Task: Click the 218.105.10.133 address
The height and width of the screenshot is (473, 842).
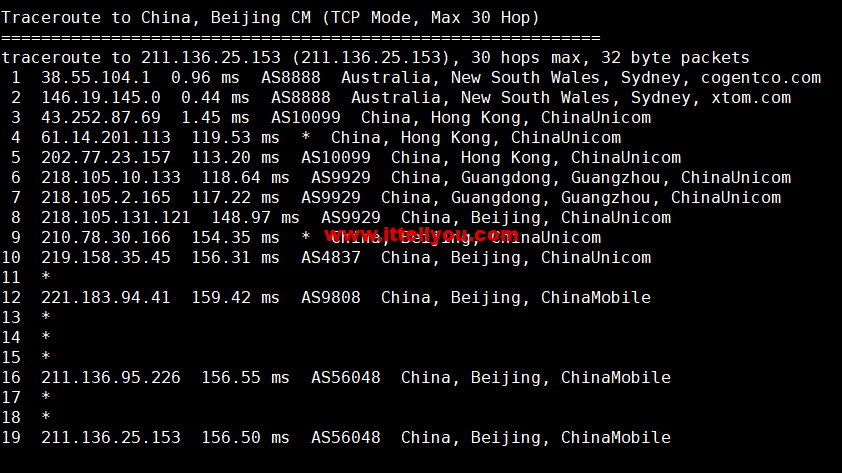Action: tap(111, 178)
